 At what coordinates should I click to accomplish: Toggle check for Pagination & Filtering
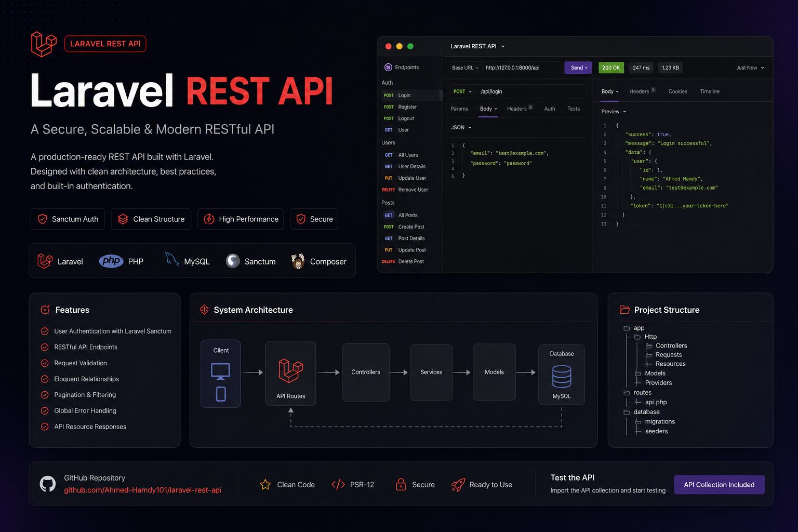45,395
